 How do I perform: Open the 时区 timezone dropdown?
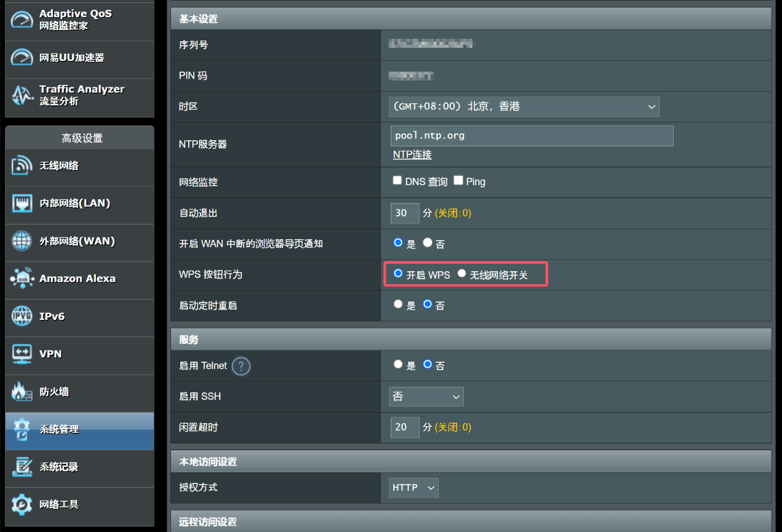[524, 106]
